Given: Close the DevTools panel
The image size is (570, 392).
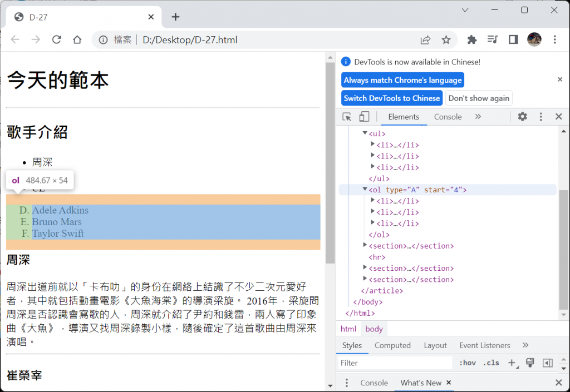Looking at the screenshot, I should click(x=559, y=117).
